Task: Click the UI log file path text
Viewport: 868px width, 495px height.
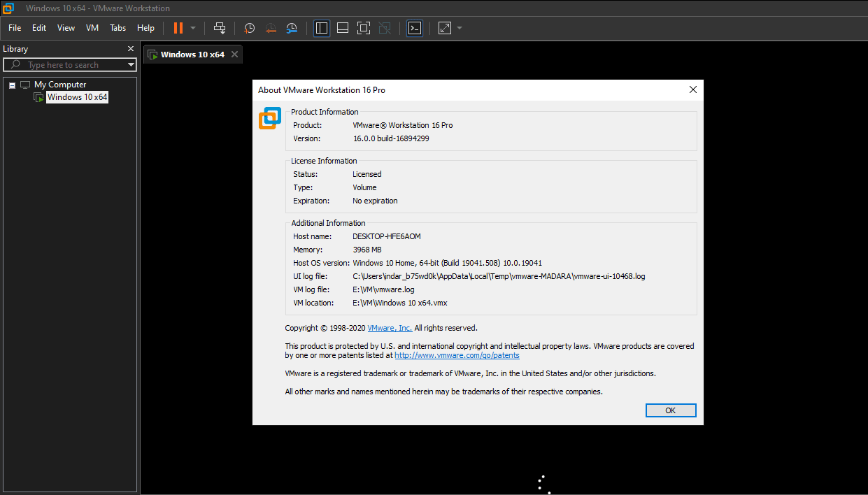Action: click(499, 276)
